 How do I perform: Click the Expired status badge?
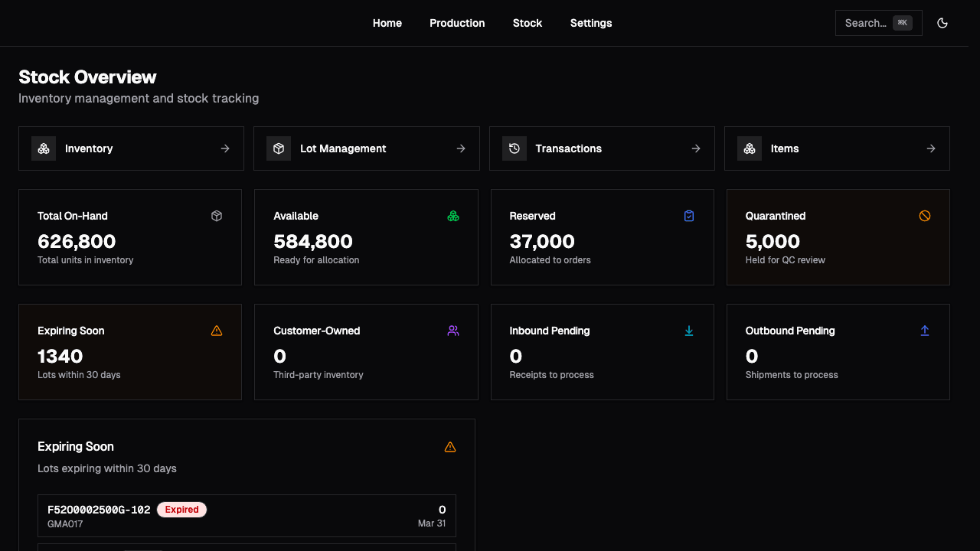(181, 509)
